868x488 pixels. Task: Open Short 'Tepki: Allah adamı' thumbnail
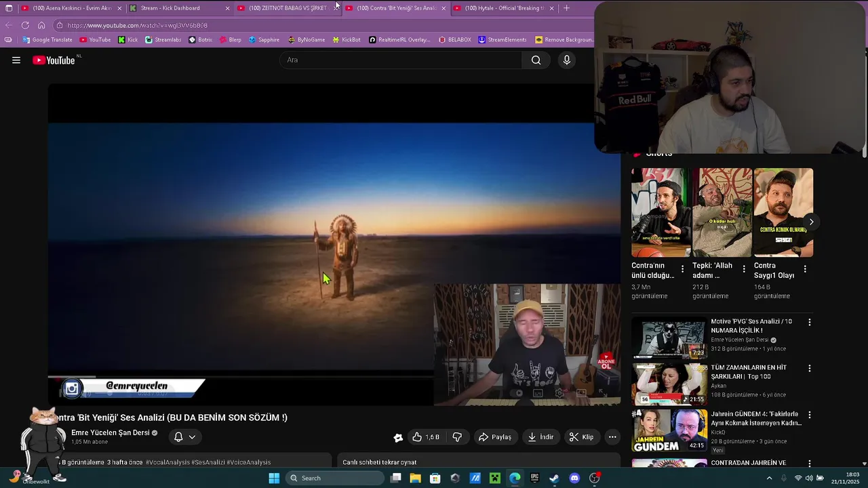pos(722,212)
